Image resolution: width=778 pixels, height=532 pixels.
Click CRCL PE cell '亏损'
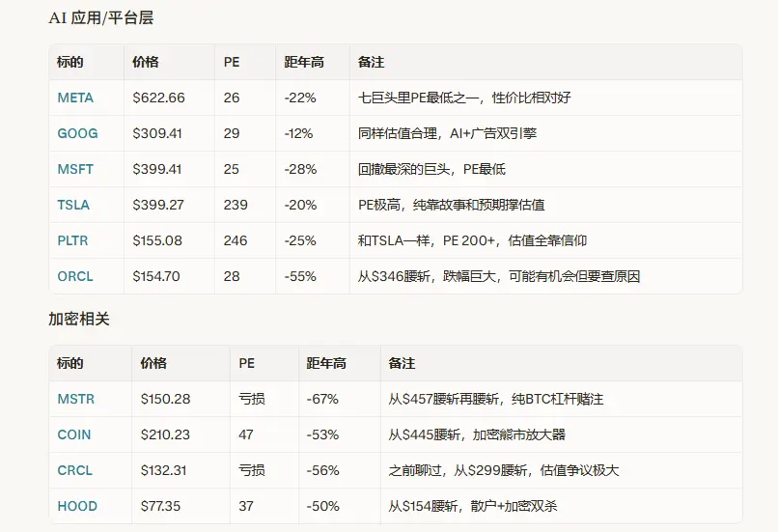pos(252,470)
